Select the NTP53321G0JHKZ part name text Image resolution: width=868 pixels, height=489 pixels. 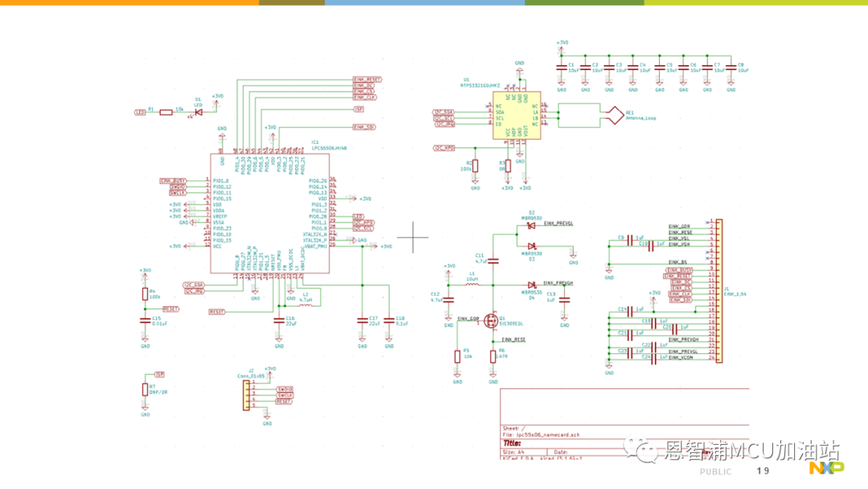[x=480, y=86]
